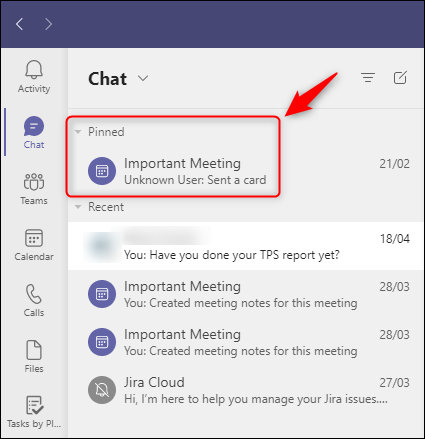Click the blurred contact avatar
The width and height of the screenshot is (425, 439).
pyautogui.click(x=102, y=246)
